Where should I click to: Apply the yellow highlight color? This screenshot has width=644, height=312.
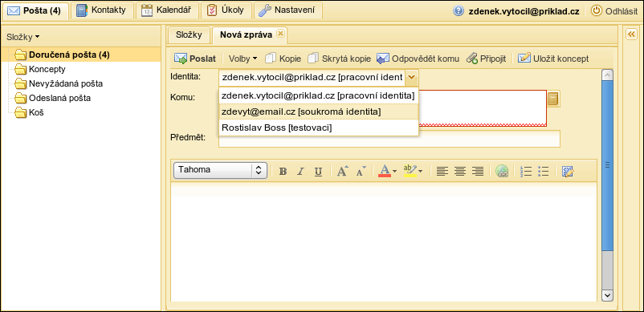click(x=410, y=171)
